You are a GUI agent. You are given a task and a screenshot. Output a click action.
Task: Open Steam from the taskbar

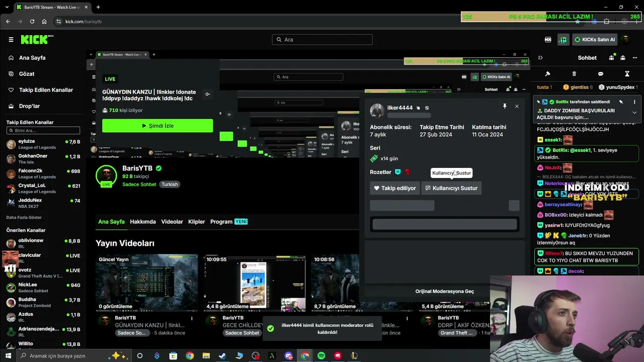point(222,356)
